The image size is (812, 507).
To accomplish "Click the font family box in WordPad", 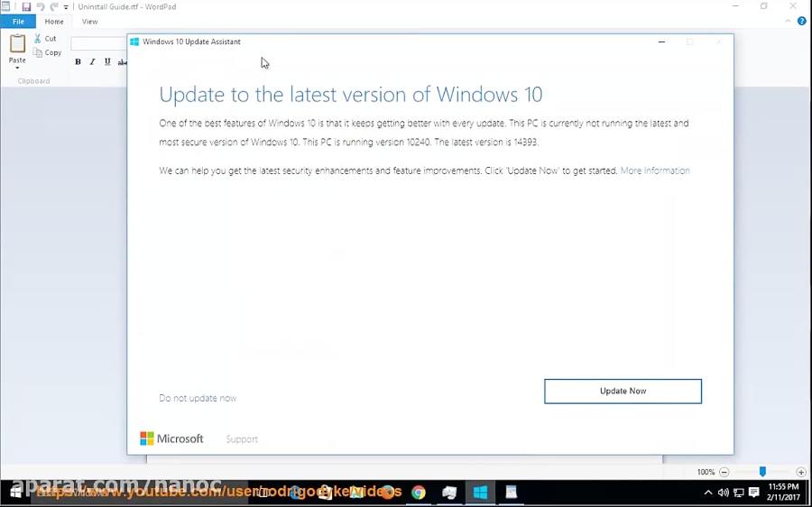I will click(98, 43).
